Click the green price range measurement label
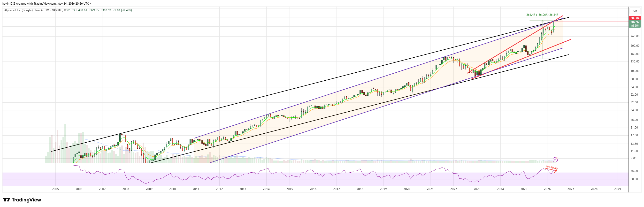The height and width of the screenshot is (207, 644). (x=542, y=15)
